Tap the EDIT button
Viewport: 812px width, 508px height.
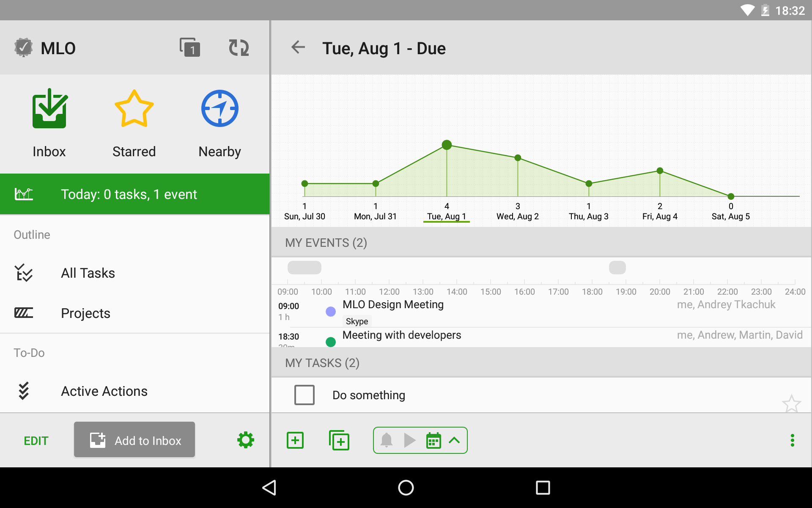coord(36,441)
